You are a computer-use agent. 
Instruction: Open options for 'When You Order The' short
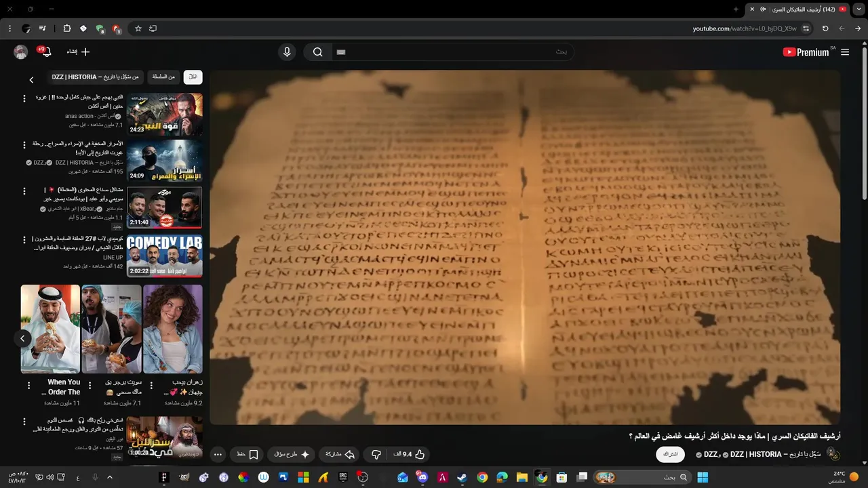pos(28,386)
